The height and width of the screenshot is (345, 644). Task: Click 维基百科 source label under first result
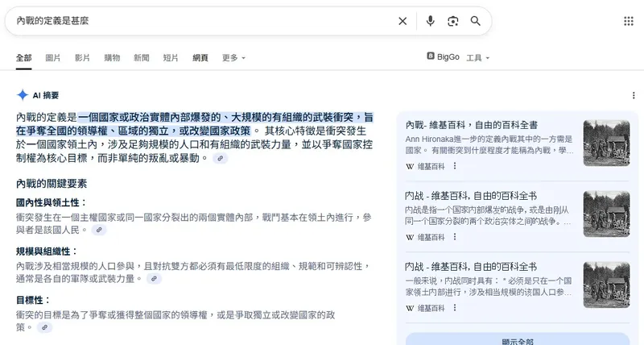tap(431, 167)
